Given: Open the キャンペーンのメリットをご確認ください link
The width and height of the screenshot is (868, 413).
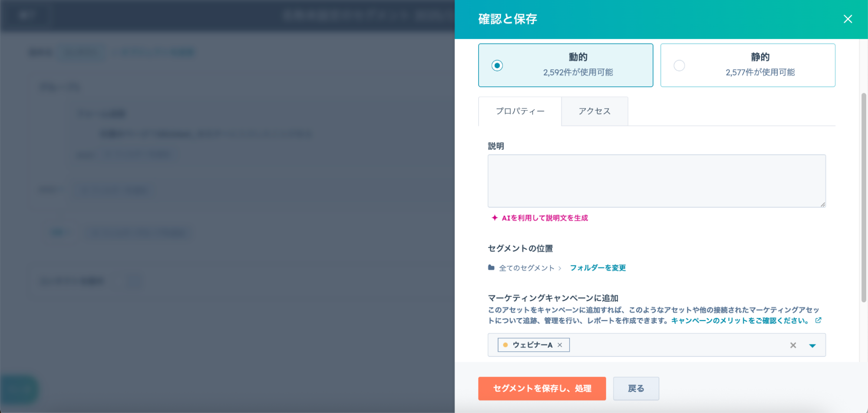Looking at the screenshot, I should pos(739,321).
